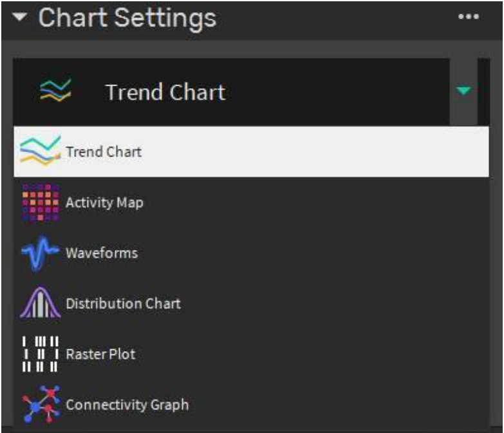Collapse the Chart Settings section triangle
This screenshot has width=504, height=433.
[x=19, y=17]
